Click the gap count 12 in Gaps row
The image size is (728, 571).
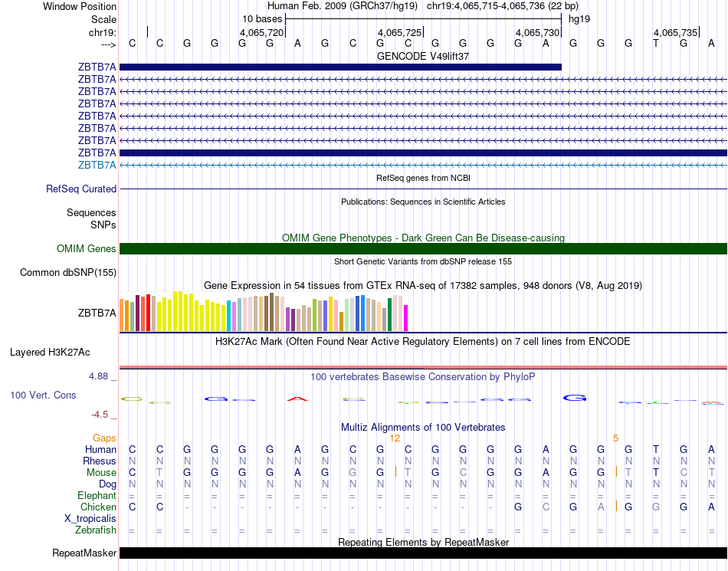coord(395,438)
